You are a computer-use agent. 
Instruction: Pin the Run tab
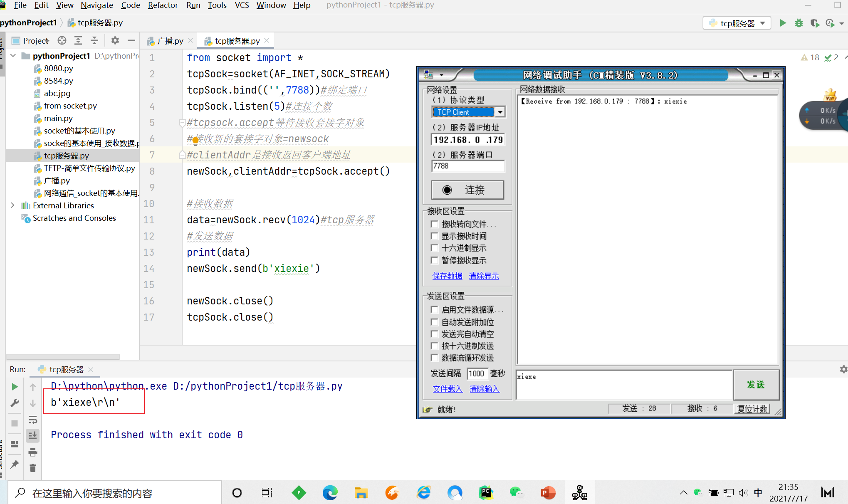point(15,464)
